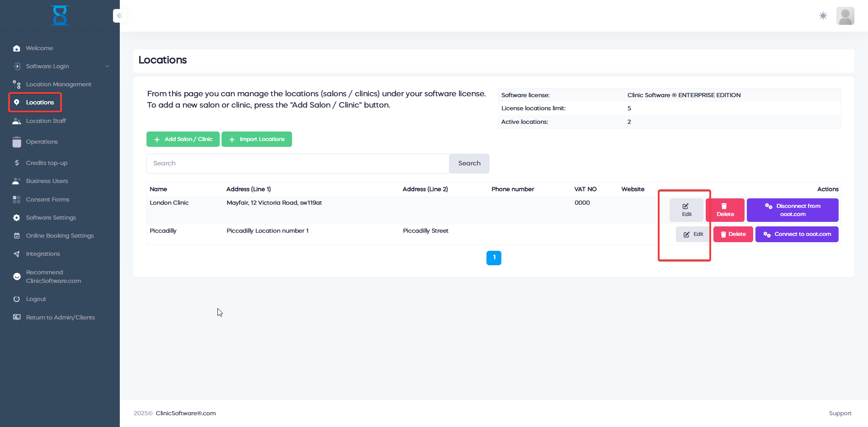Click the Logout power icon
The image size is (868, 427).
[17, 299]
